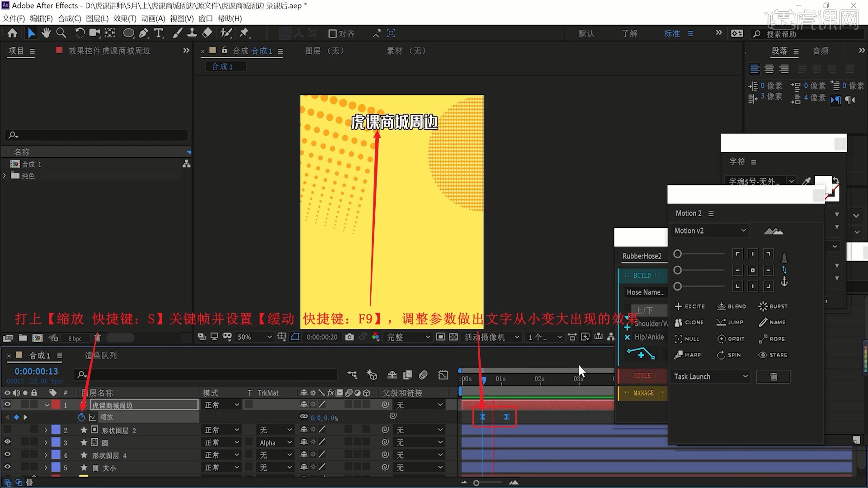Image resolution: width=868 pixels, height=488 pixels.
Task: Select the Unified Camera tool
Action: pos(94,33)
